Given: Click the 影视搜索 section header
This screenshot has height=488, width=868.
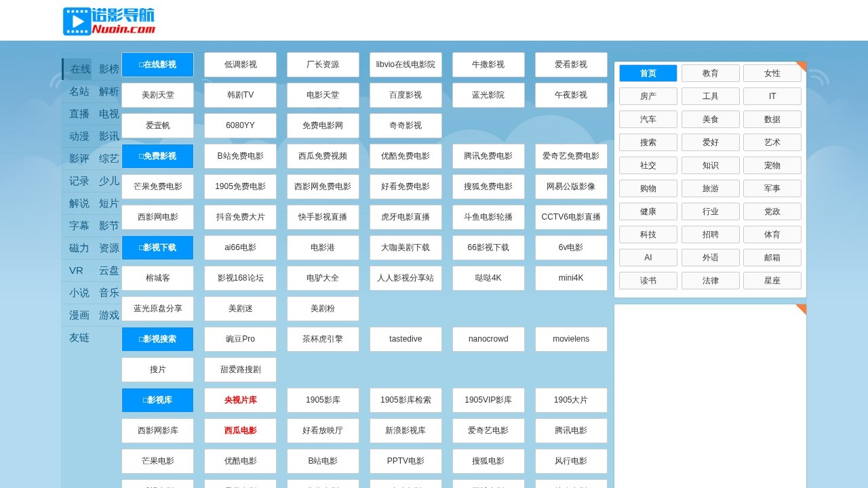Looking at the screenshot, I should [157, 340].
